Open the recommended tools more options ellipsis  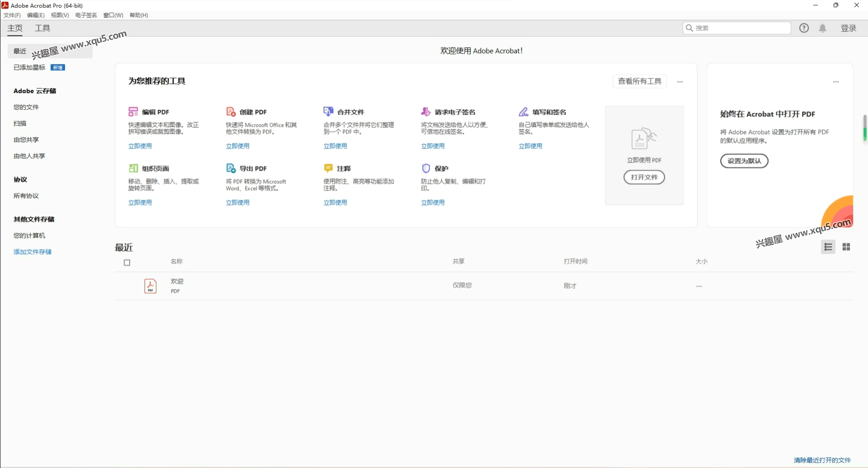click(680, 81)
